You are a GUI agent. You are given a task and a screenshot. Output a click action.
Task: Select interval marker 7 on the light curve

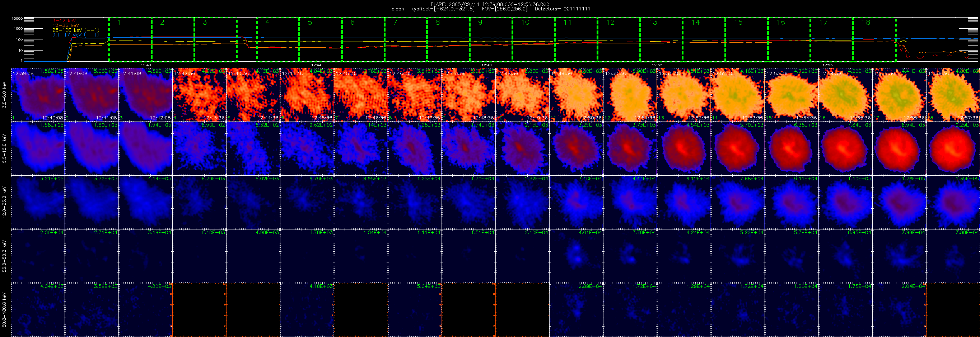click(x=395, y=23)
